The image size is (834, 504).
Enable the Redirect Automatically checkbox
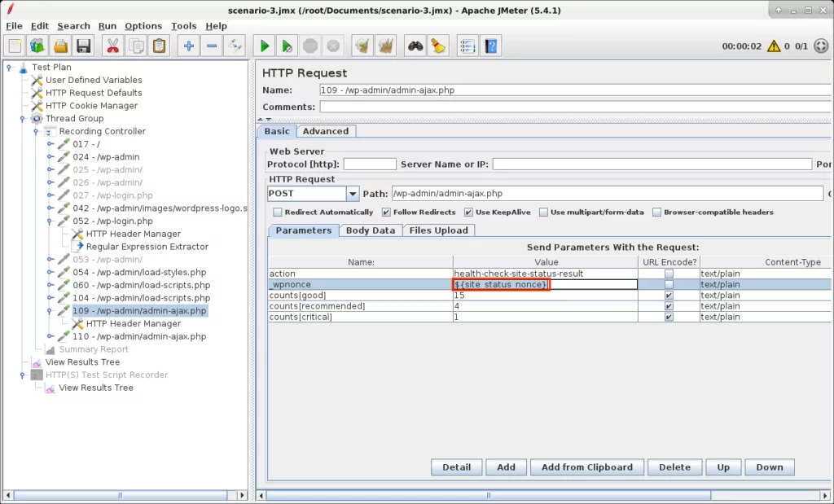click(278, 213)
